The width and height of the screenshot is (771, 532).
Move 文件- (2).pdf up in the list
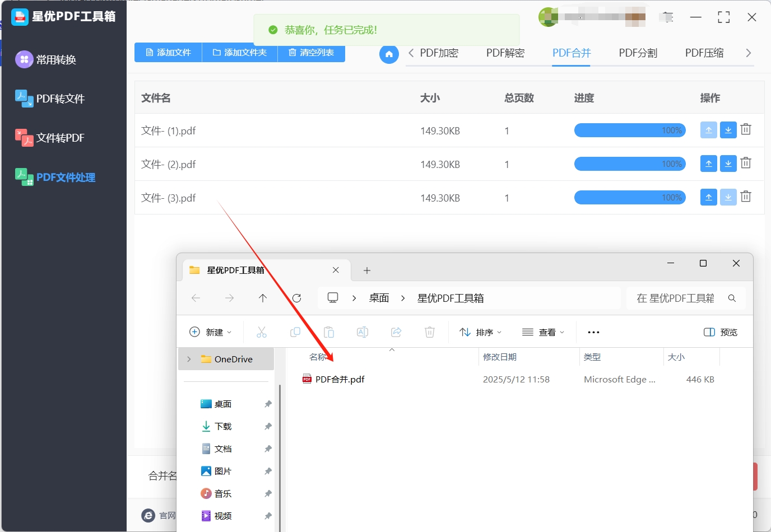[709, 164]
